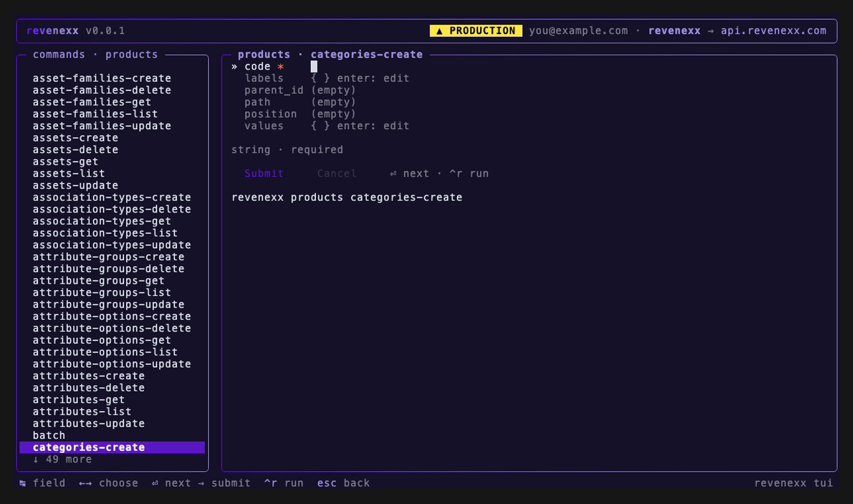Click the Submit button
This screenshot has width=853, height=504.
point(264,173)
